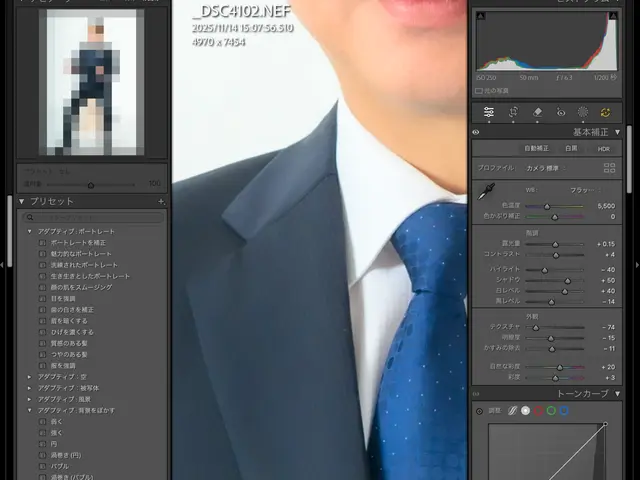Toggle the 元の写真 checkbox
This screenshot has height=480, width=640.
coord(479,91)
